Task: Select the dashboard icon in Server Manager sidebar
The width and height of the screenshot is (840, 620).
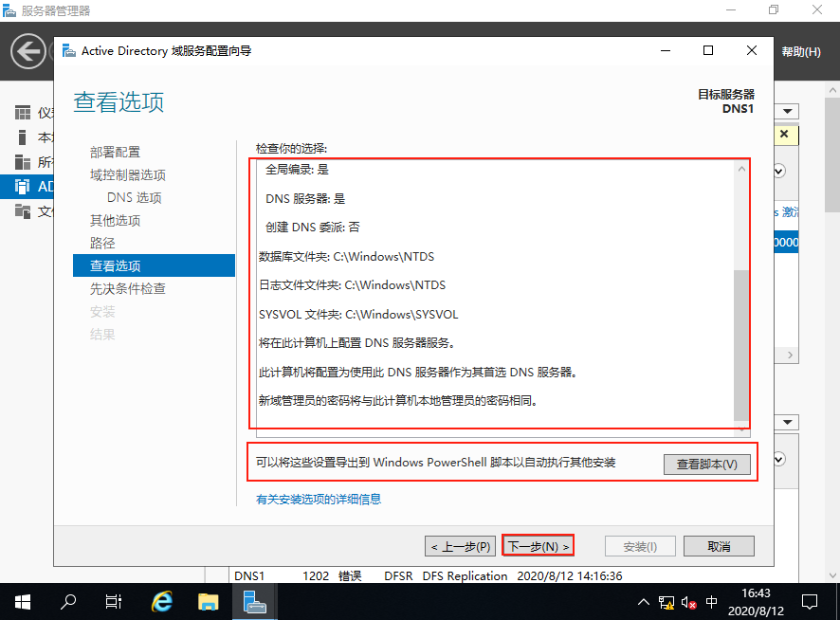Action: [x=23, y=113]
